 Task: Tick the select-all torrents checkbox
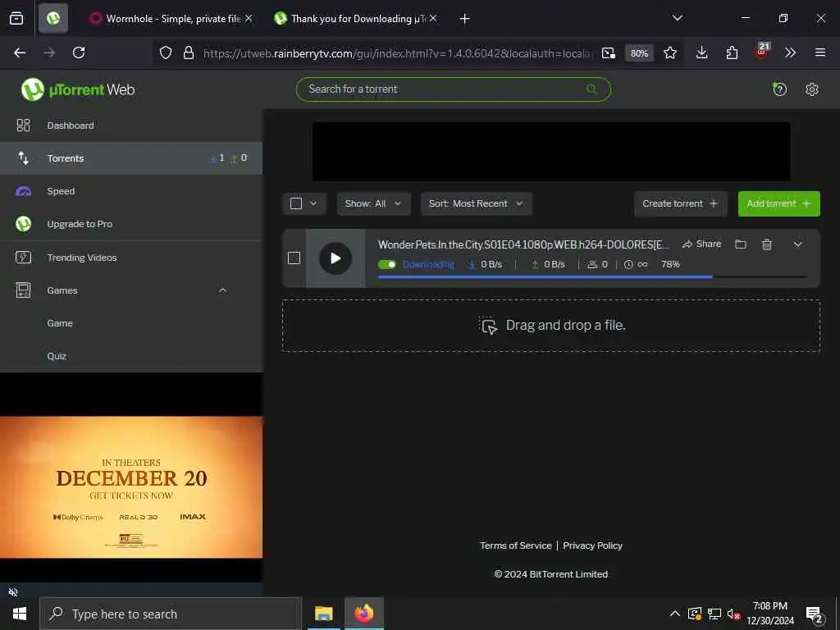295,203
